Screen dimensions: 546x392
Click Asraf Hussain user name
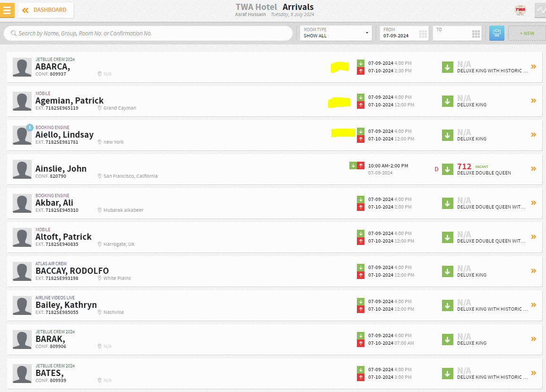coord(251,15)
